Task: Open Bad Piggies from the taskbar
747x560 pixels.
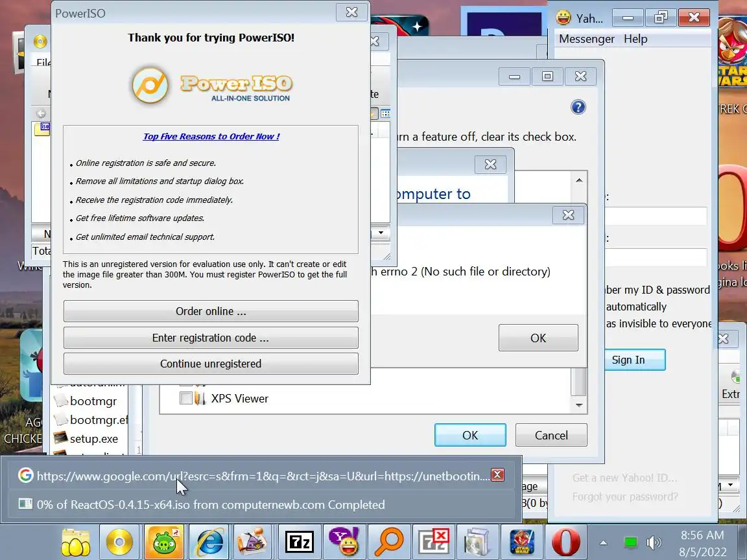Action: [164, 541]
